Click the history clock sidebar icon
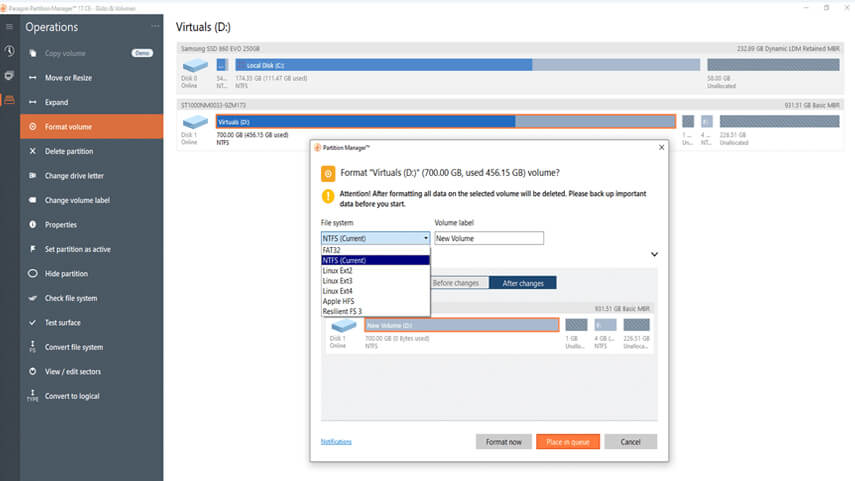Screen dimensions: 855x481 (x=9, y=51)
